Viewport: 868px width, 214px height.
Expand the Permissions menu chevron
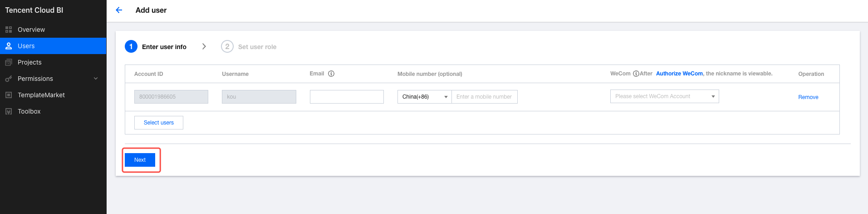tap(96, 79)
